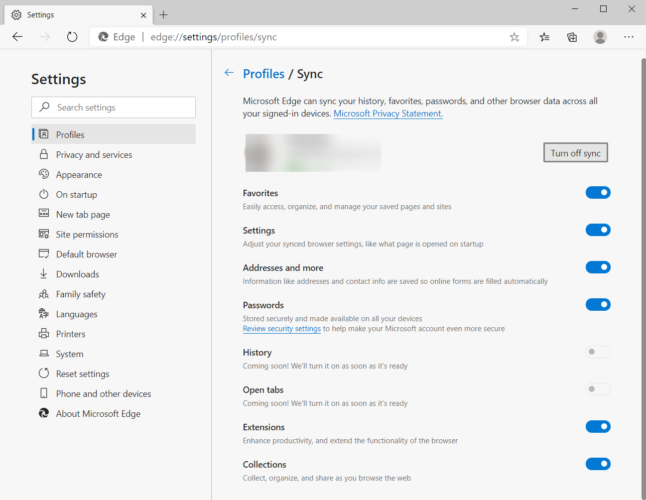Select Downloads in settings sidebar
The width and height of the screenshot is (646, 500).
[114, 274]
